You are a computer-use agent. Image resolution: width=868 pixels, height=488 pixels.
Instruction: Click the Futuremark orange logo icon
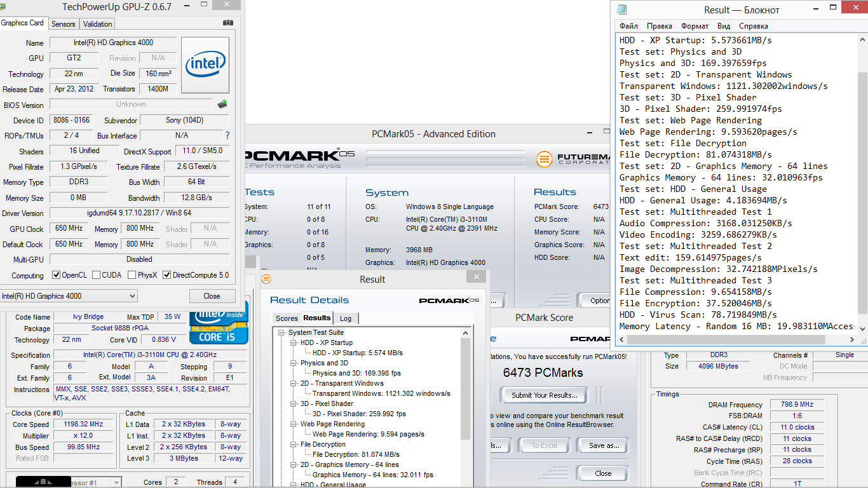coord(543,159)
